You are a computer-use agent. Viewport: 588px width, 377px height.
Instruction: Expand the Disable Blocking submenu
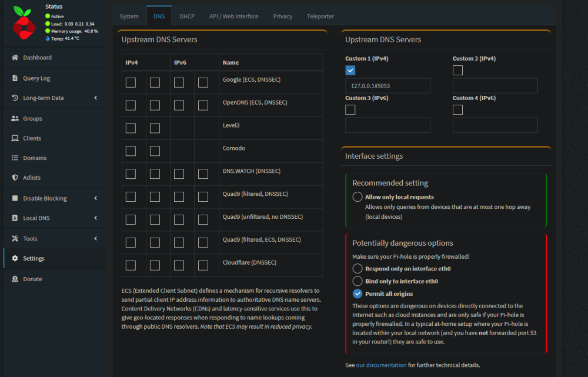point(96,198)
